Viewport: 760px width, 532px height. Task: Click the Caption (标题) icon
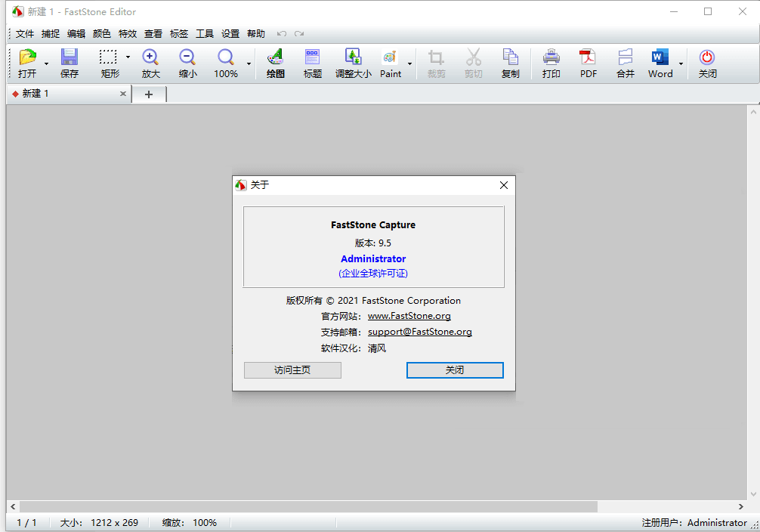pyautogui.click(x=312, y=57)
